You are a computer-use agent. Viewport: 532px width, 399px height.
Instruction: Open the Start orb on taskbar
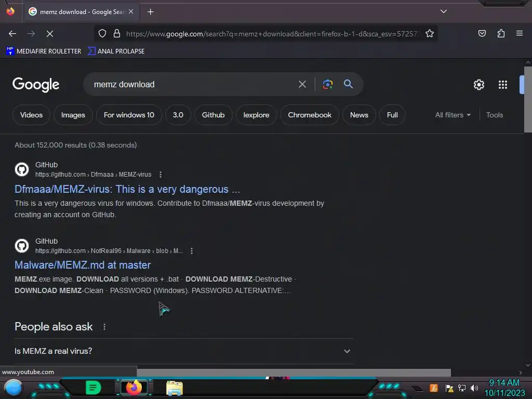click(x=14, y=388)
